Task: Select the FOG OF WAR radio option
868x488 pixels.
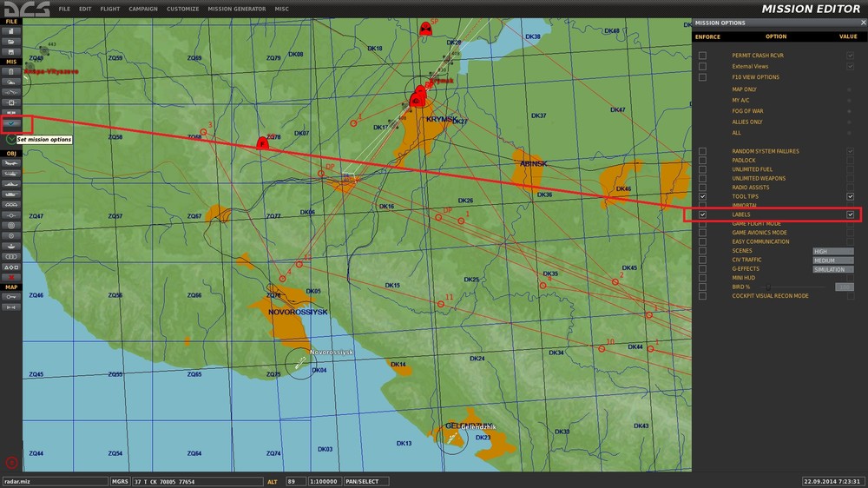Action: tap(849, 111)
